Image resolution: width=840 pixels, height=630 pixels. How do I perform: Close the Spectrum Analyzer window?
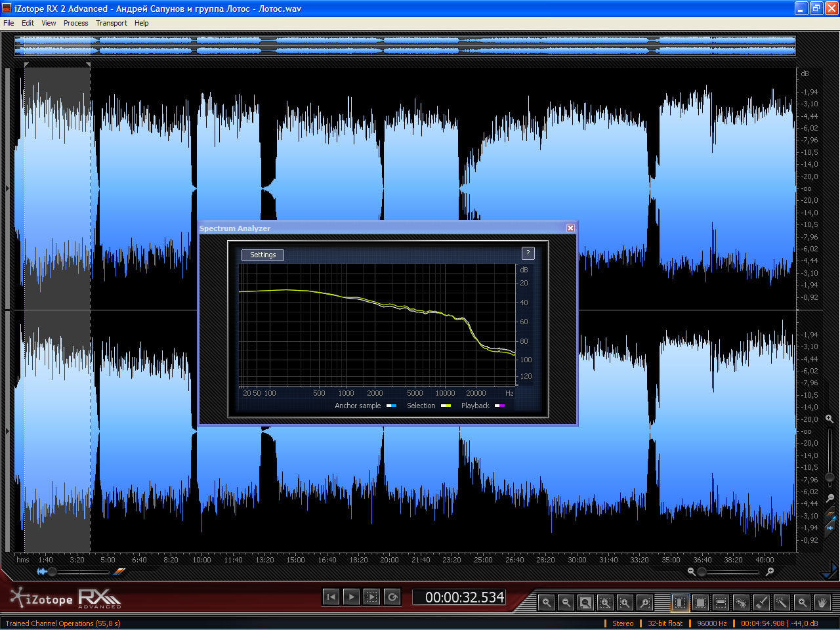click(x=570, y=228)
